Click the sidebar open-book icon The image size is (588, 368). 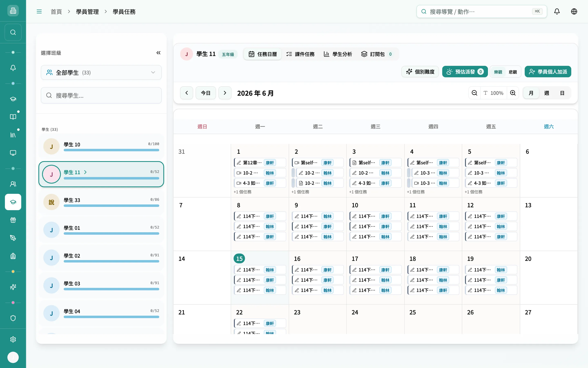pyautogui.click(x=13, y=117)
